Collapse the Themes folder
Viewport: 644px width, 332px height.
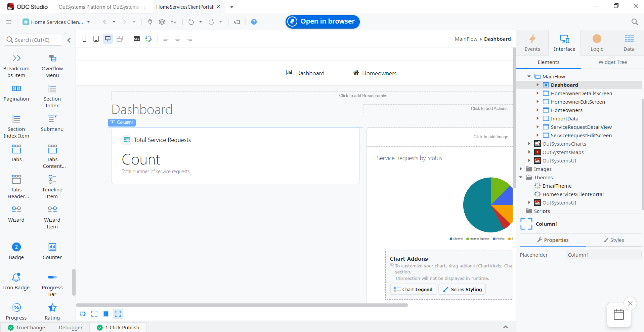(x=521, y=177)
